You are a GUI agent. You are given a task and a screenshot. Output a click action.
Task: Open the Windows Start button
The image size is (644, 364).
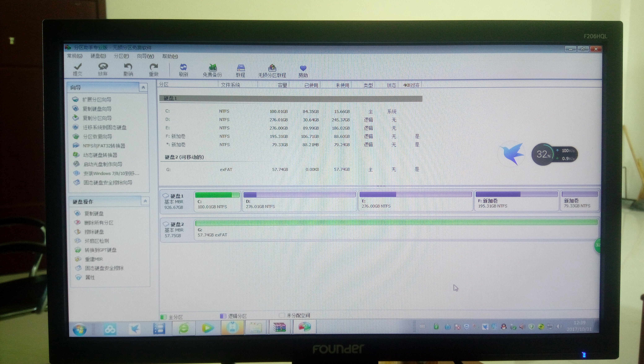[x=80, y=329]
